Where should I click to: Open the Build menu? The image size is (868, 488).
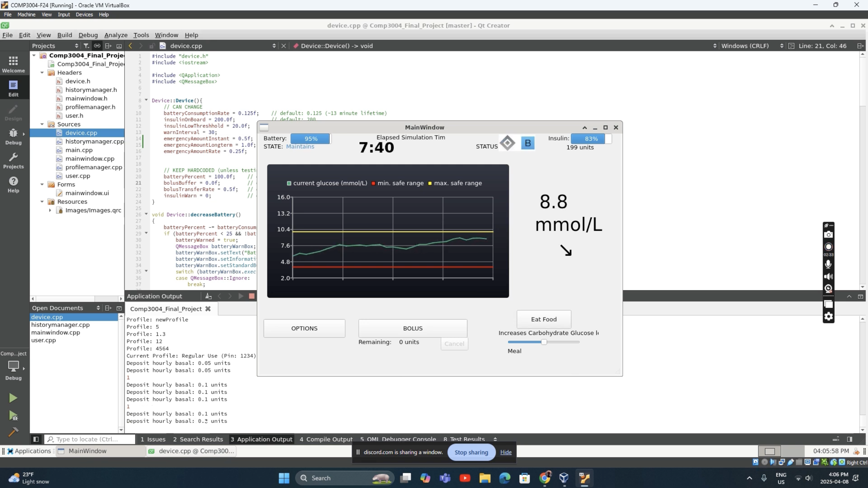(x=64, y=35)
